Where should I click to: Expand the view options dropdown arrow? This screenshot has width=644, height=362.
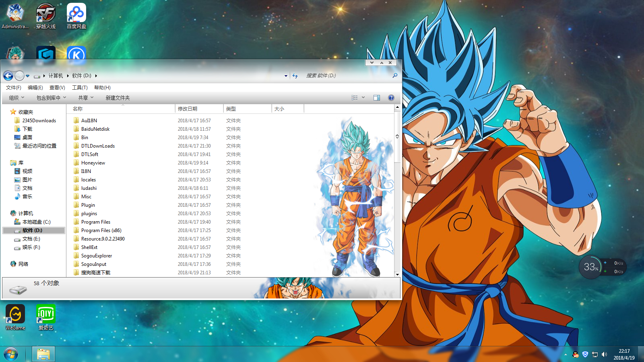(363, 98)
